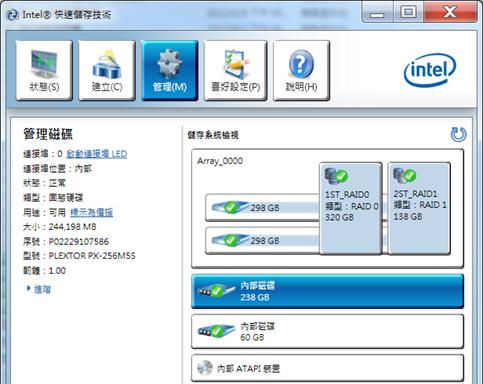
Task: Click the port location text 連接埠位置：內部
Action: (x=57, y=169)
